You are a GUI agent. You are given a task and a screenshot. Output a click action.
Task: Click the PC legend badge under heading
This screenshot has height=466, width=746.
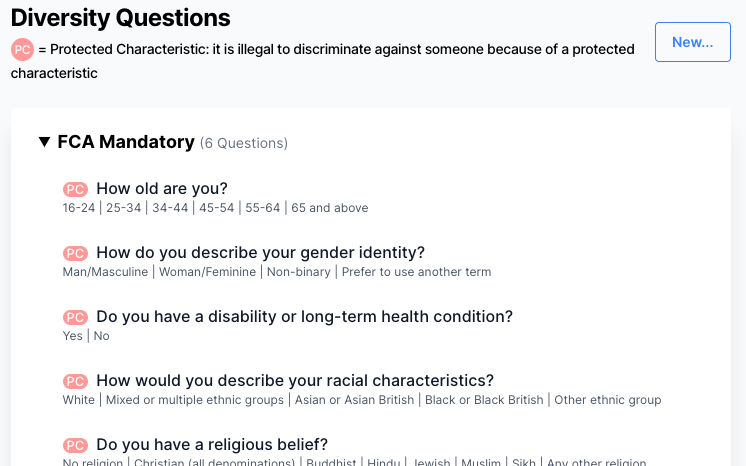click(23, 49)
